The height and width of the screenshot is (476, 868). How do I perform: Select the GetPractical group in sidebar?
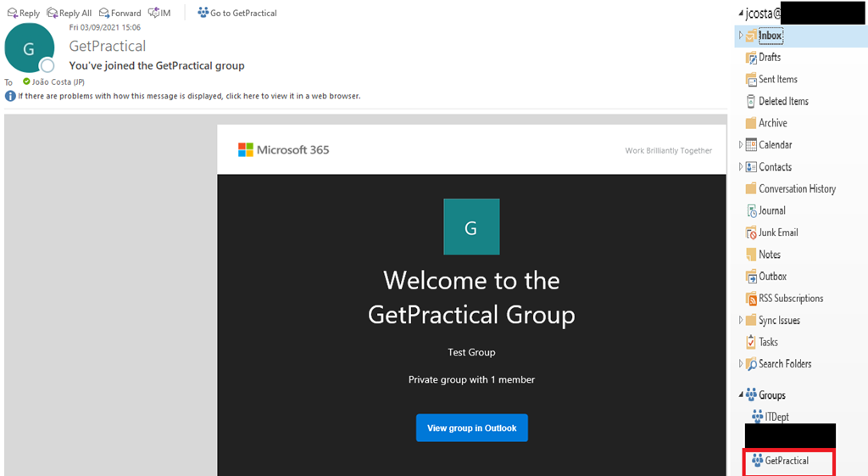click(x=786, y=461)
